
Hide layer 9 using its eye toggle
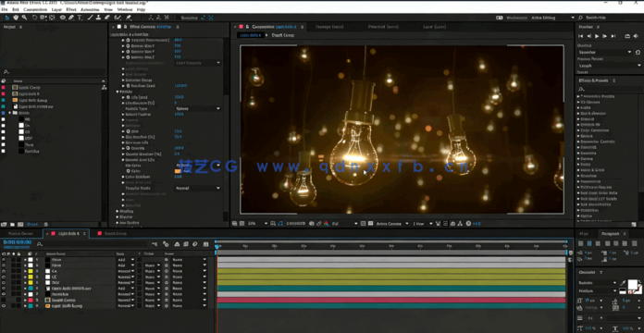(x=4, y=306)
